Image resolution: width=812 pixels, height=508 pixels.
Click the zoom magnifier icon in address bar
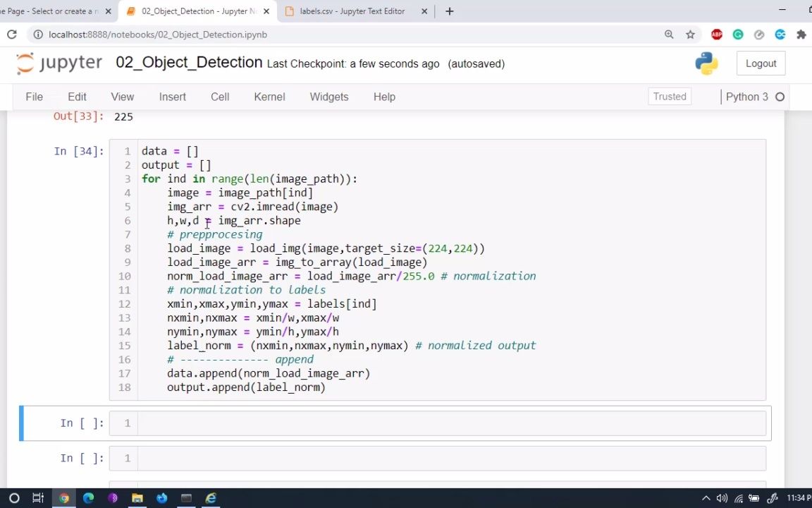point(668,34)
